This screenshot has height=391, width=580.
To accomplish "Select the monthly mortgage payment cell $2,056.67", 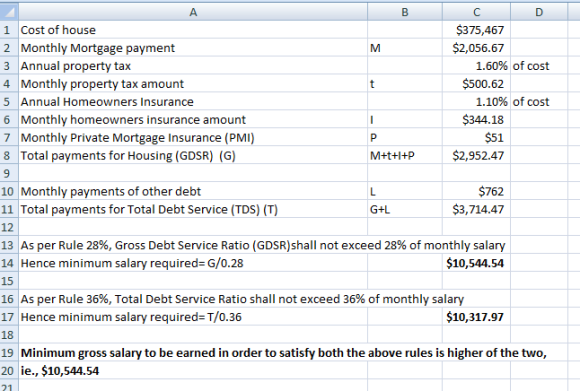I will [x=476, y=48].
